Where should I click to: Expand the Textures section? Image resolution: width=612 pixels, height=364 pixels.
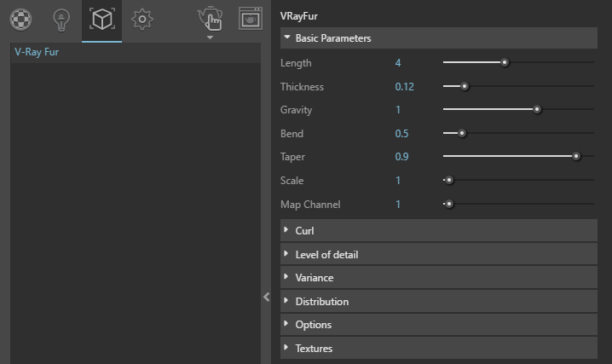coord(439,348)
